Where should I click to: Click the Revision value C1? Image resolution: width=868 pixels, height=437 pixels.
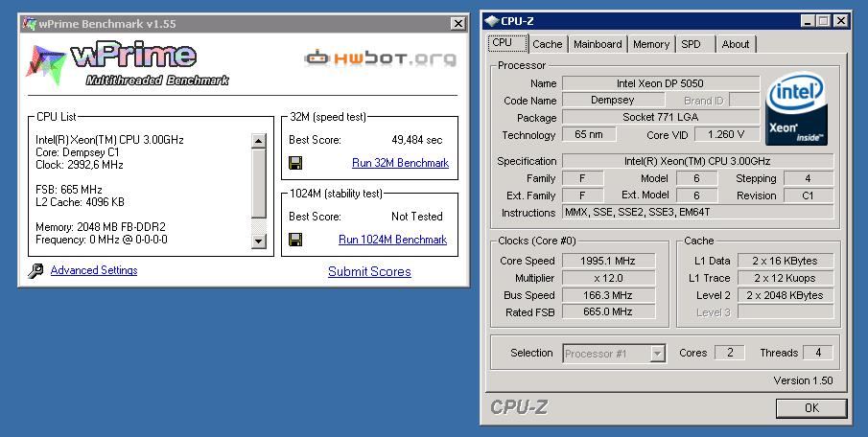[x=809, y=195]
